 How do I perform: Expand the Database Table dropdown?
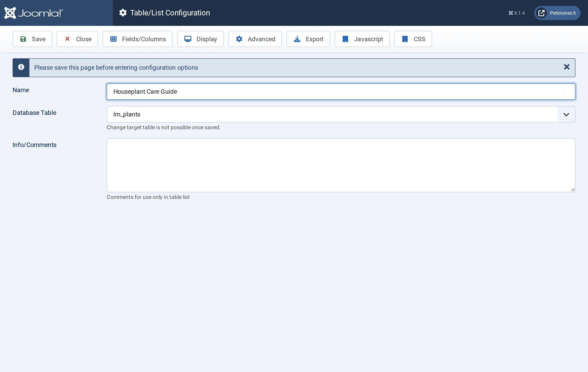click(341, 114)
